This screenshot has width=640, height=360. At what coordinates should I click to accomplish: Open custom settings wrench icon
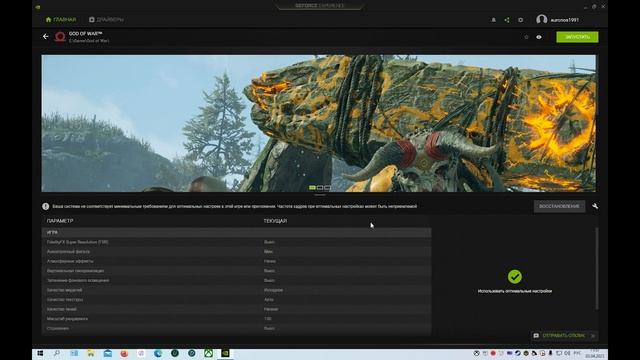coord(595,207)
